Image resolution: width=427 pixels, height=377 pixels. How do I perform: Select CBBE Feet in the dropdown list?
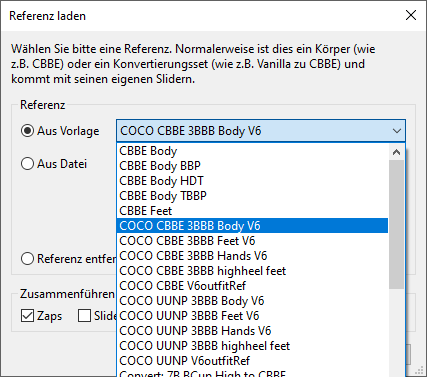click(x=252, y=211)
